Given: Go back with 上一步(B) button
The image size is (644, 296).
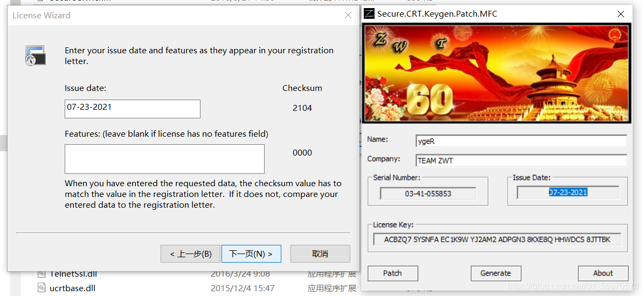Looking at the screenshot, I should (191, 254).
